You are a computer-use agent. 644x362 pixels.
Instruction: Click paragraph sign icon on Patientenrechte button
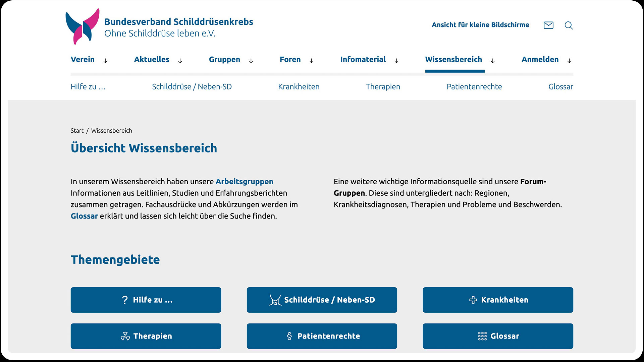[289, 336]
